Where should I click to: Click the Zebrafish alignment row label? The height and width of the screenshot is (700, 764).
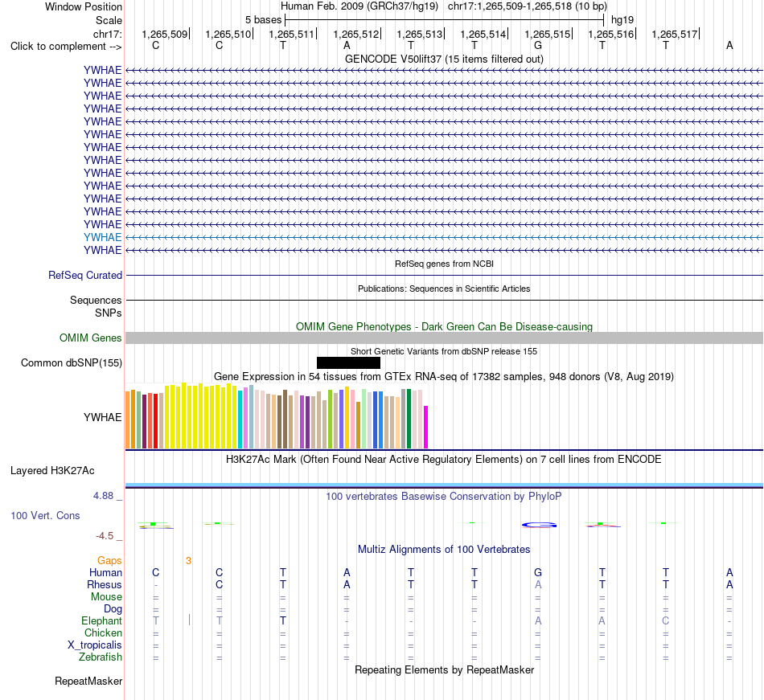pyautogui.click(x=101, y=657)
